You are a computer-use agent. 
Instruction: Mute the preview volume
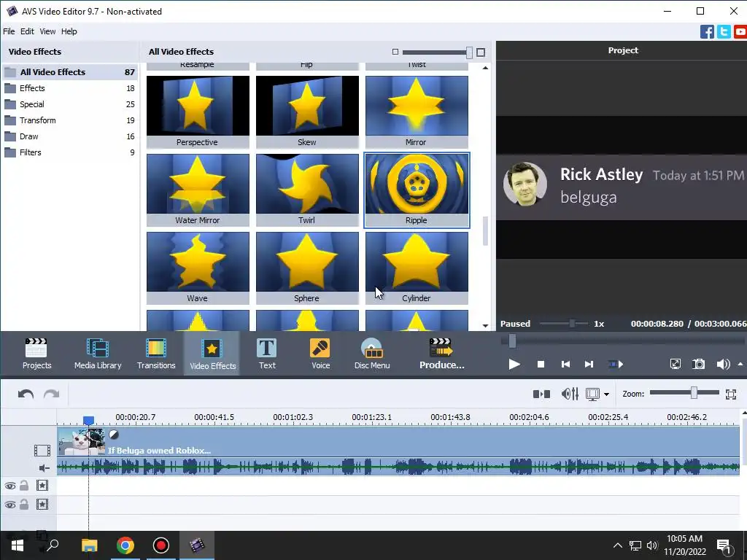(x=723, y=365)
